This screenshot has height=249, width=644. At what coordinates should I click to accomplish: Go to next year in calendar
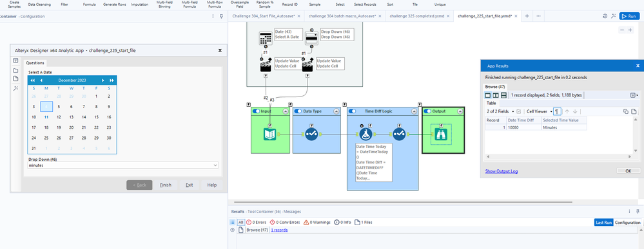click(x=112, y=80)
